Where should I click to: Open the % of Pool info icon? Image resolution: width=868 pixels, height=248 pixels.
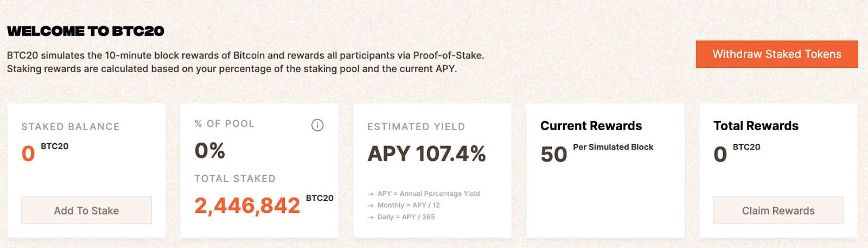(317, 125)
